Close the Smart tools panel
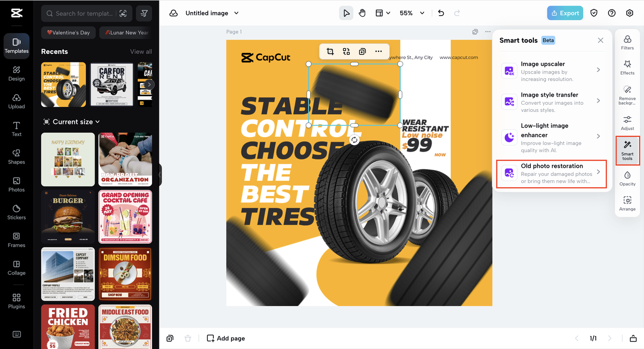The width and height of the screenshot is (644, 349). [x=600, y=40]
